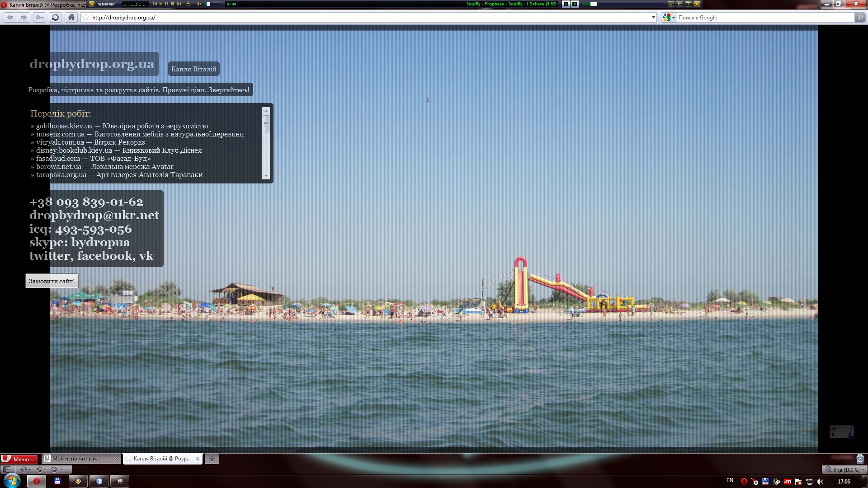The image size is (868, 488).
Task: Click into the Поиск в Google field
Action: (764, 18)
